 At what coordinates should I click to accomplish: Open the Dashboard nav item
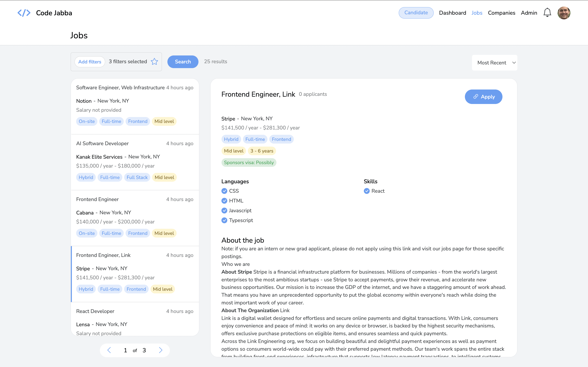pos(452,13)
